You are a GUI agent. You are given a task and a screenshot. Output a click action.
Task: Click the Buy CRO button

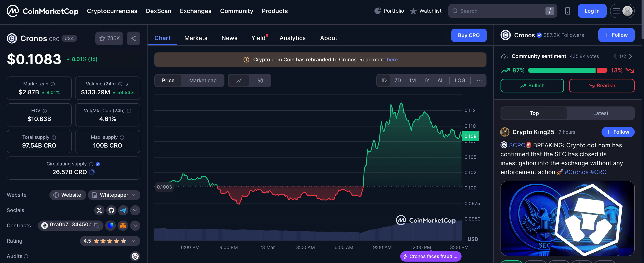tap(469, 35)
